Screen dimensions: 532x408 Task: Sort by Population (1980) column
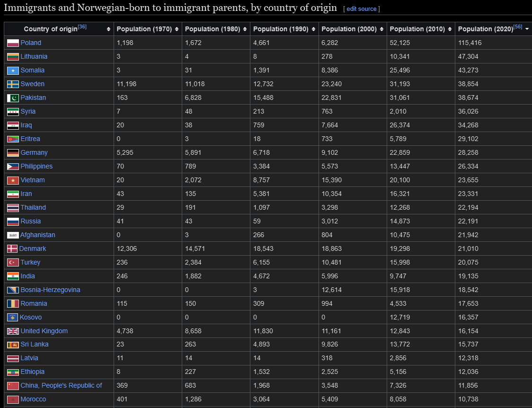click(x=245, y=29)
